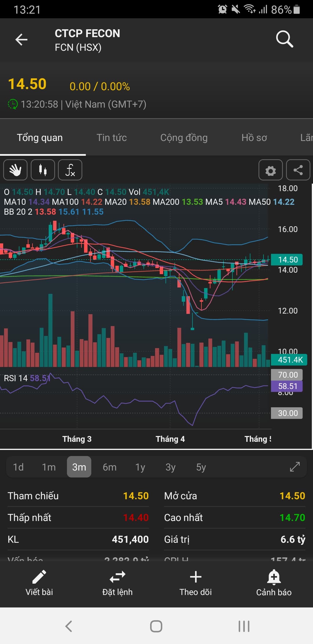This screenshot has width=313, height=644.
Task: Share the FCN chart
Action: point(298,170)
